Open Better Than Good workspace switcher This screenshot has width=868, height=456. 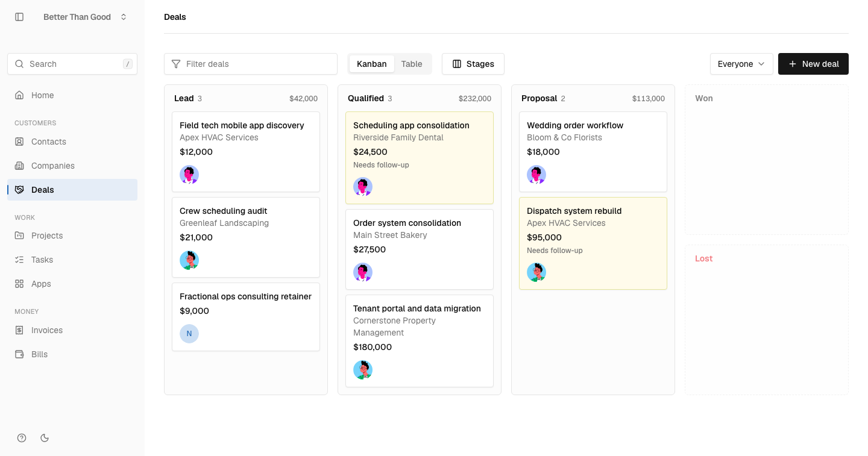coord(85,17)
